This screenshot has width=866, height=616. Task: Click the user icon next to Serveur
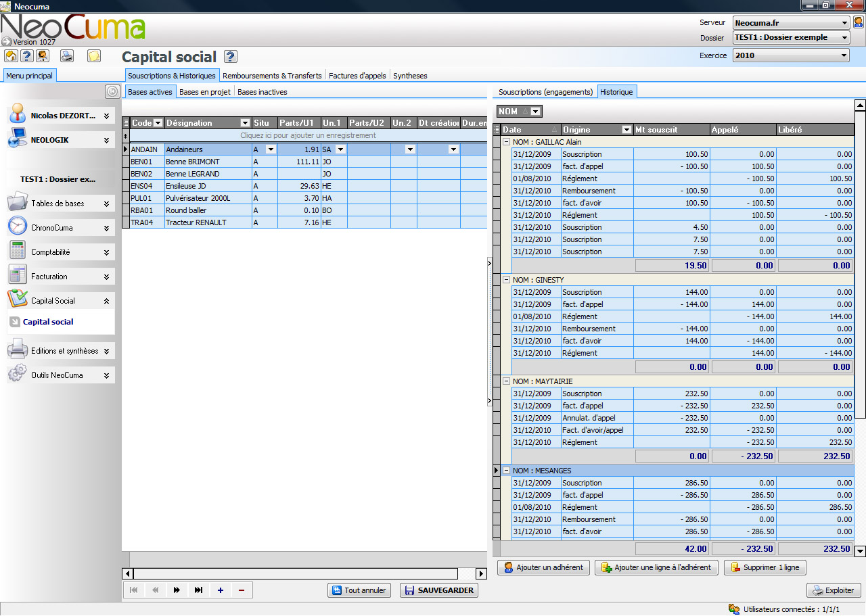point(859,22)
